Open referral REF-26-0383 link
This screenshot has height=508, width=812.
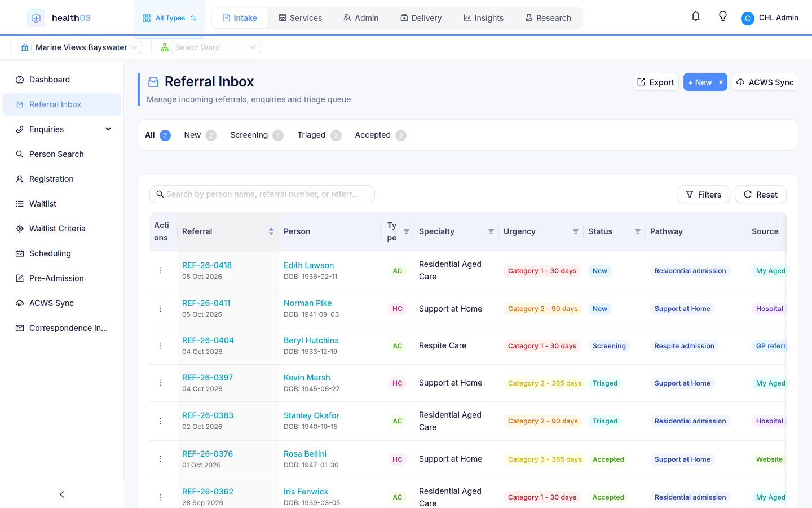point(208,415)
